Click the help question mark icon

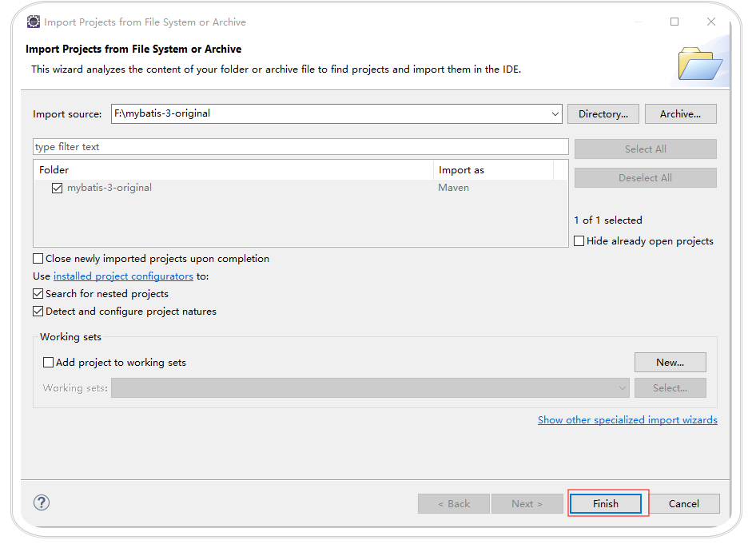click(42, 502)
